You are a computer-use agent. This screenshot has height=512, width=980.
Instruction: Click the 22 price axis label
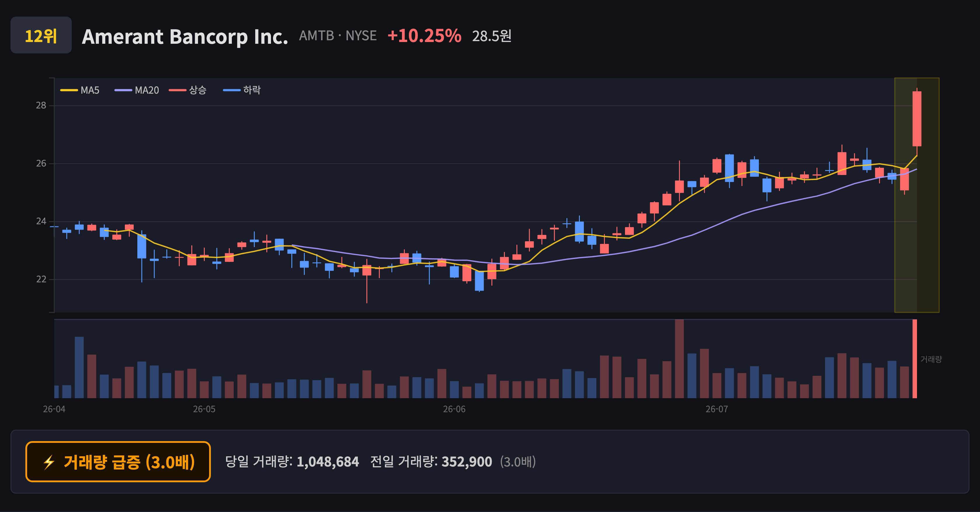point(41,279)
